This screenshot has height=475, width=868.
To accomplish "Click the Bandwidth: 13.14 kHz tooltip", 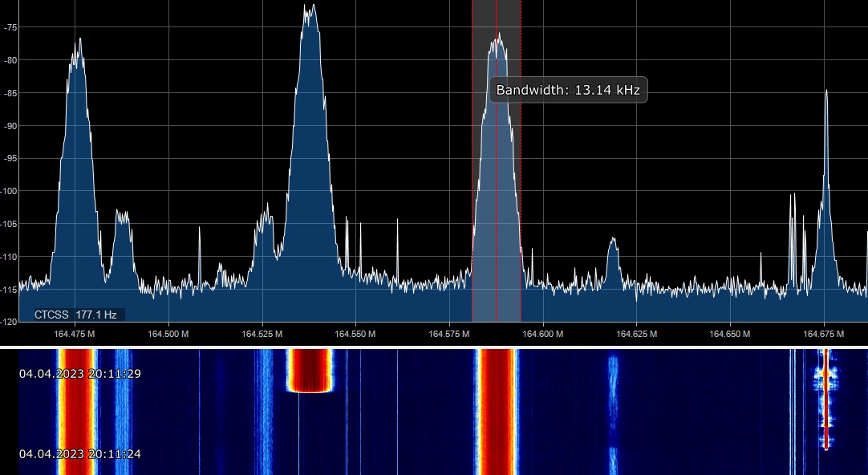I will [x=569, y=90].
